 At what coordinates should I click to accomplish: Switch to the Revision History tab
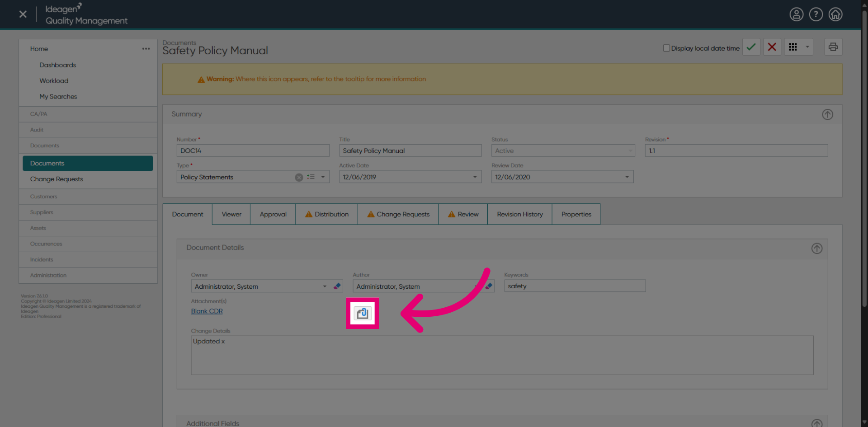coord(520,214)
